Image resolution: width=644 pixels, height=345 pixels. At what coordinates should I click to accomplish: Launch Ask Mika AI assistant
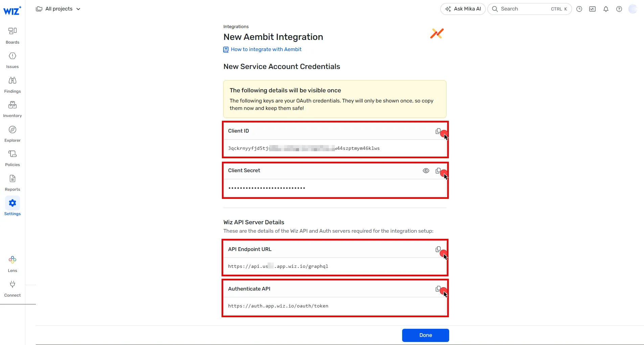pyautogui.click(x=463, y=9)
